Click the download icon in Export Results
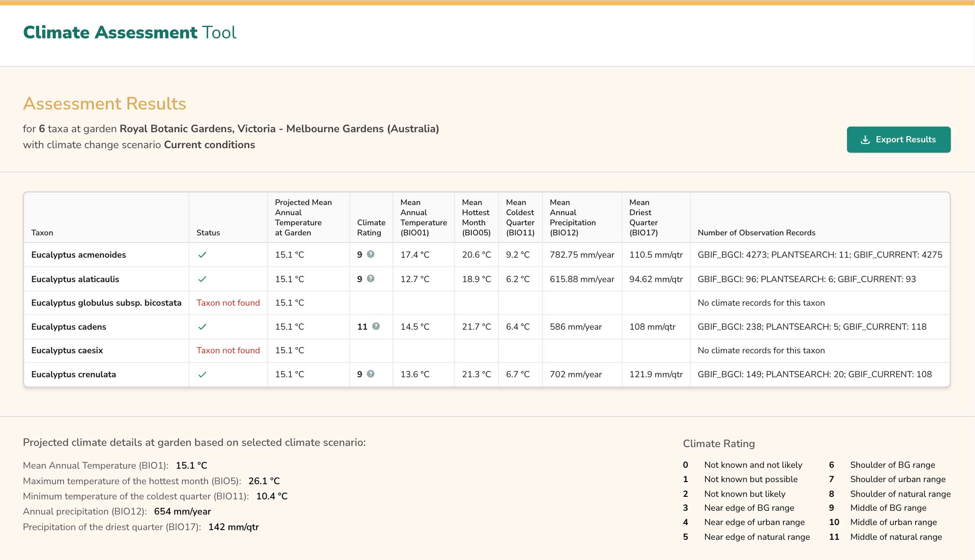The height and width of the screenshot is (560, 975). [x=865, y=139]
